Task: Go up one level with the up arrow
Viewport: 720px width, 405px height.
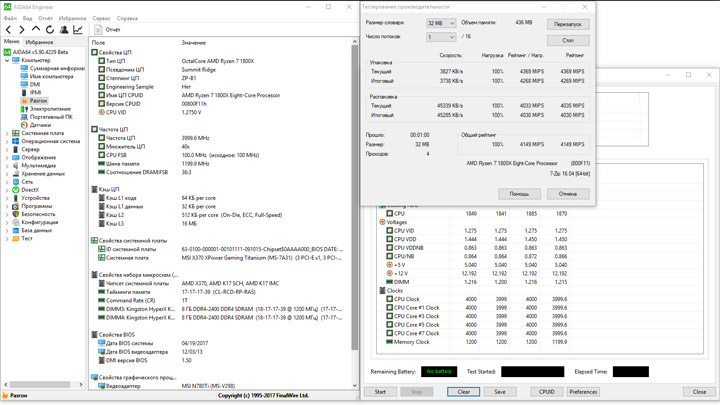Action: (36, 30)
